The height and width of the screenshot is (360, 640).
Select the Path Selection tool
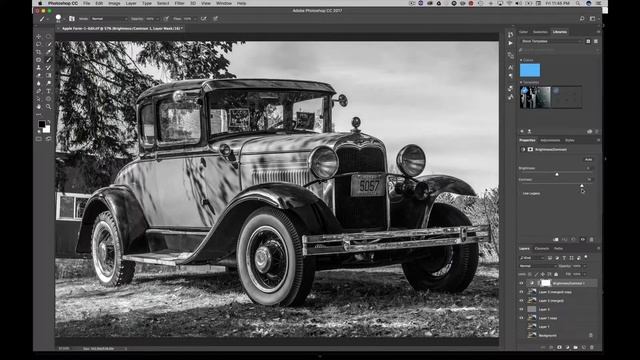(x=39, y=98)
